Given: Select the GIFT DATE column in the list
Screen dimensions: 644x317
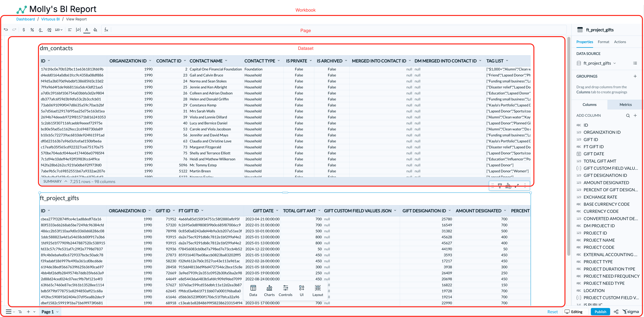Looking at the screenshot, I should 593,154.
